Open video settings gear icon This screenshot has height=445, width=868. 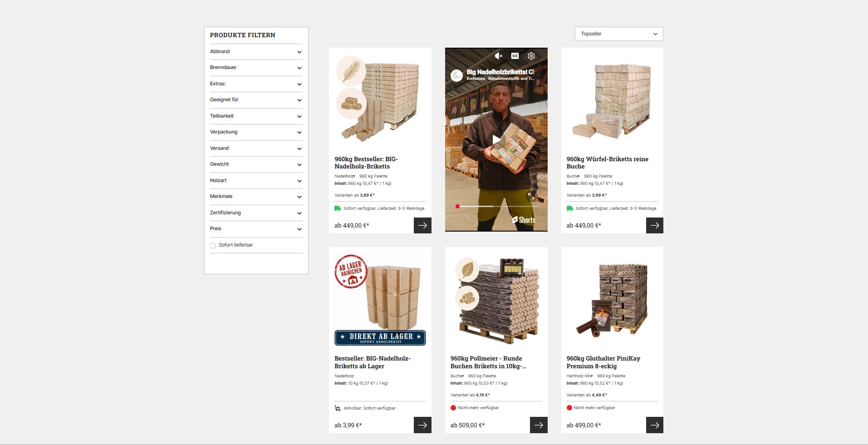[x=531, y=56]
